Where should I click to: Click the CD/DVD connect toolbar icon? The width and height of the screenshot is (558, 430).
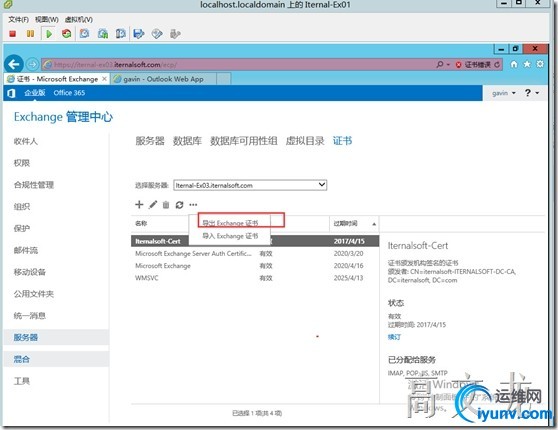tap(157, 34)
